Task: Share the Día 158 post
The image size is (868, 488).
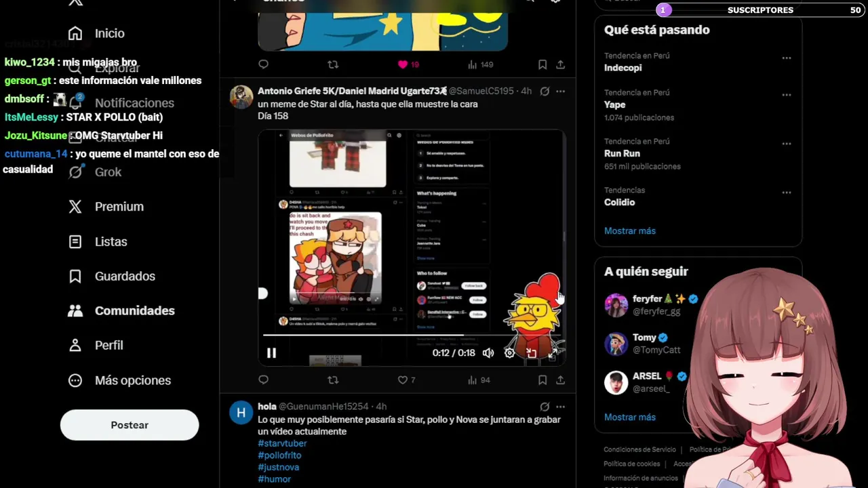Action: click(x=561, y=380)
